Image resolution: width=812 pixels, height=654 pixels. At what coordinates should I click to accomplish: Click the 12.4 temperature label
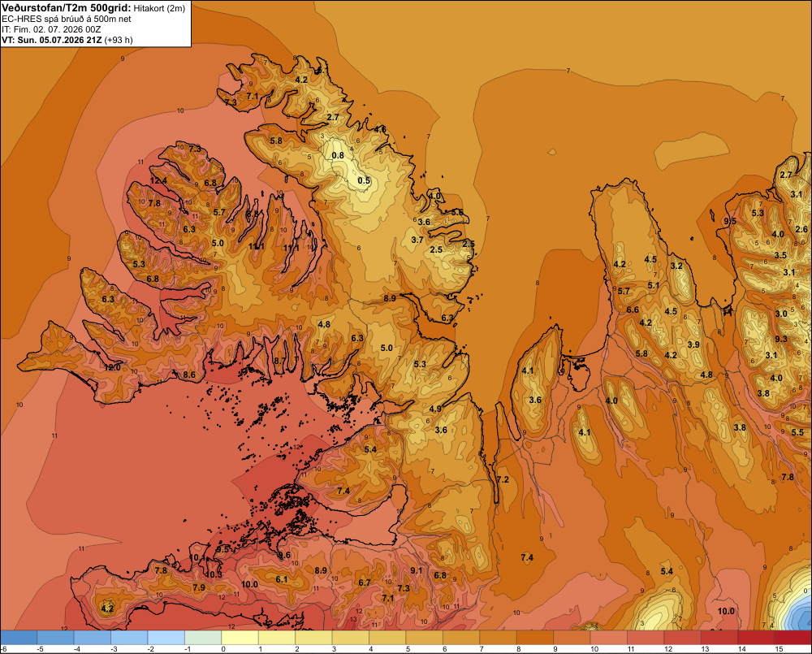[158, 181]
